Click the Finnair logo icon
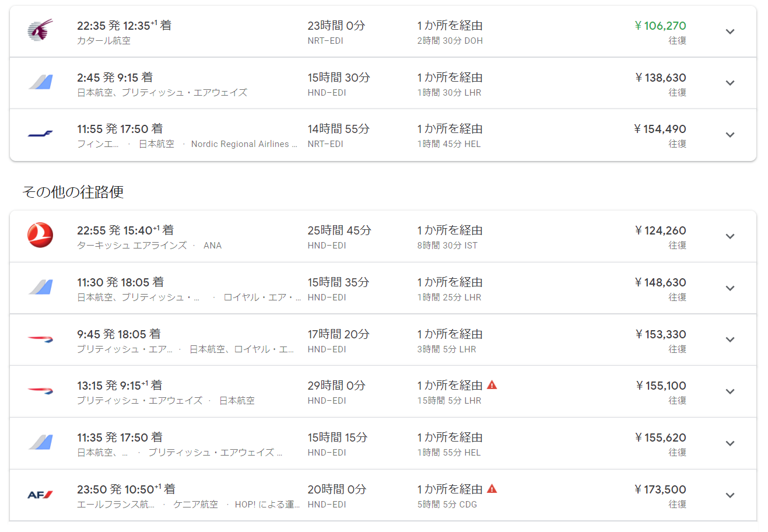This screenshot has height=532, width=768. (40, 134)
